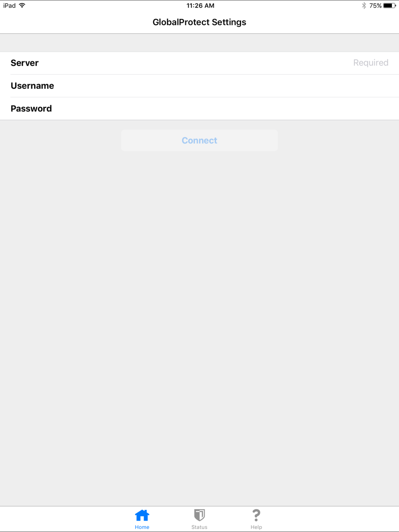
Task: Tap the Home house icon
Action: (x=142, y=515)
